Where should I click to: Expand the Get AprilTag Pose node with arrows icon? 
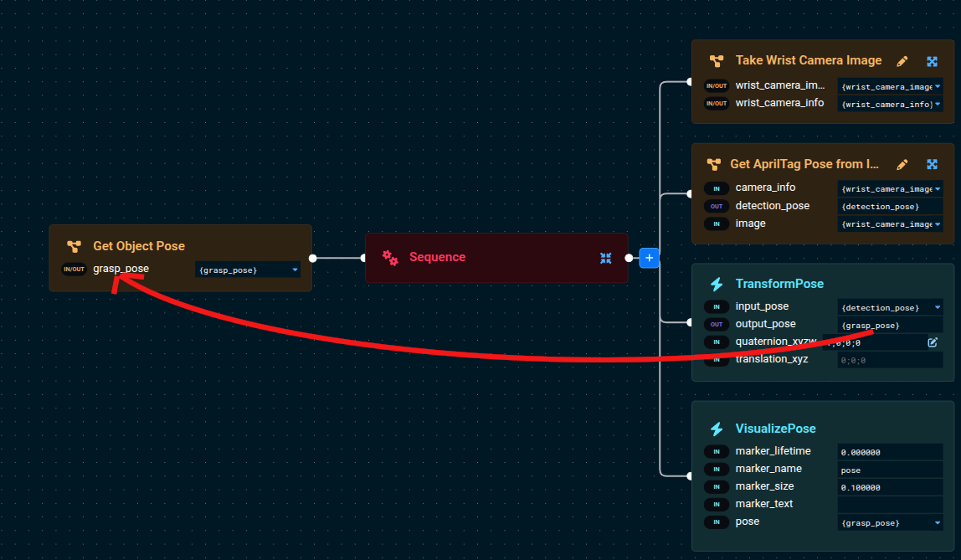[932, 165]
